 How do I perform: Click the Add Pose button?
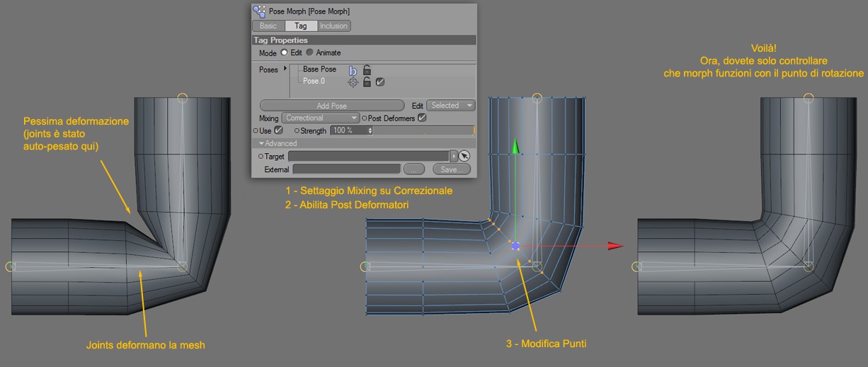332,106
